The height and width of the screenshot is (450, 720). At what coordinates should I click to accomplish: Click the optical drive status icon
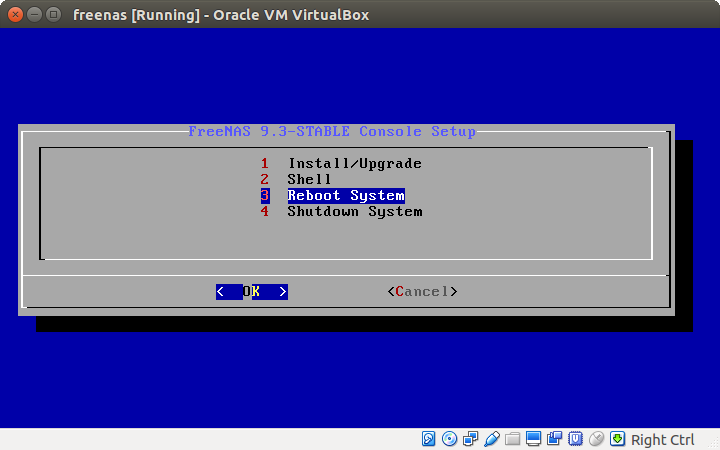[449, 439]
